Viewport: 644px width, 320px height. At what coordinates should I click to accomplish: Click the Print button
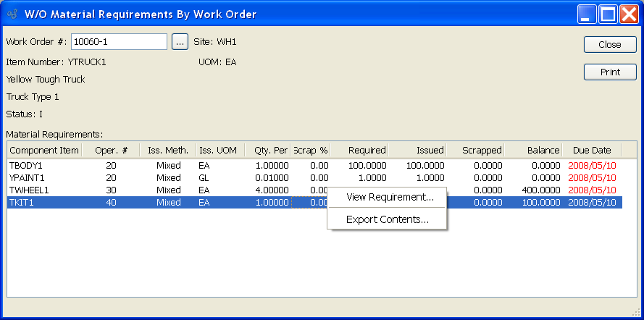pos(610,72)
